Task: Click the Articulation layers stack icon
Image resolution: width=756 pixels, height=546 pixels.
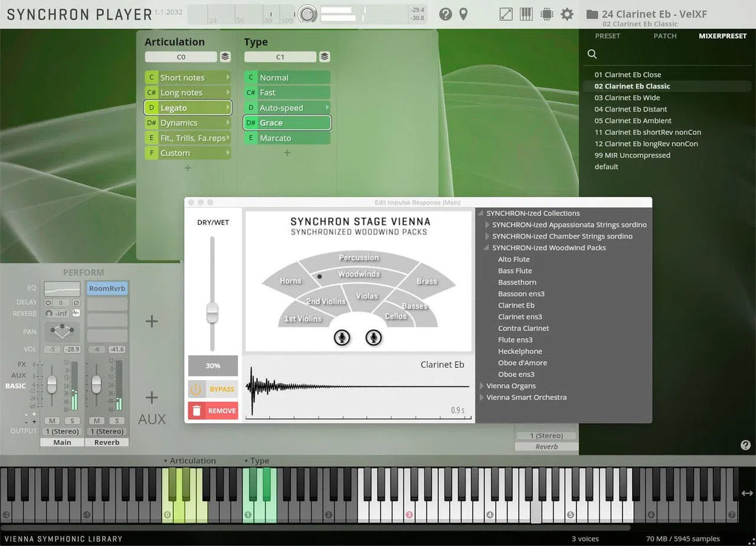Action: click(225, 57)
